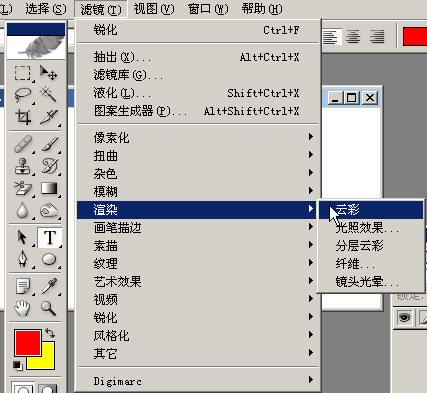This screenshot has width=427, height=393.
Task: Expand the 艺术效果 submenu
Action: [x=197, y=281]
